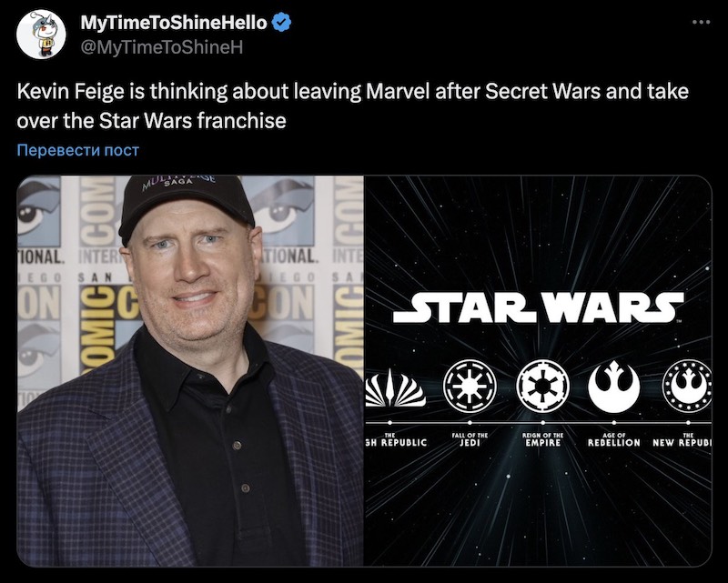Image resolution: width=728 pixels, height=583 pixels.
Task: Click the "Age of Rebellion" label
Action: pyautogui.click(x=614, y=439)
